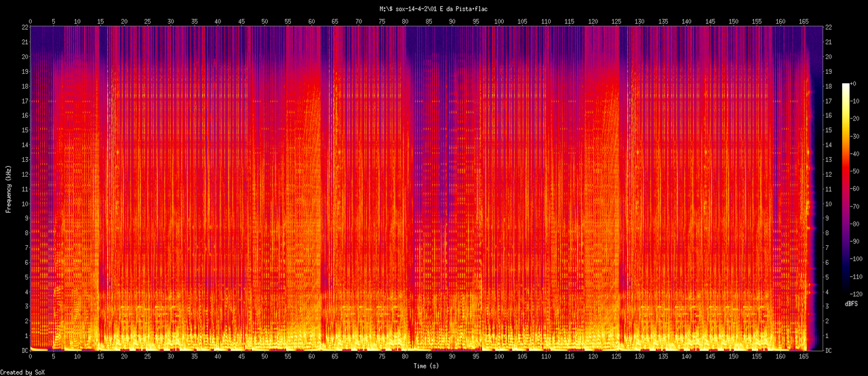Click the '15' tick on the top time axis
Image resolution: width=868 pixels, height=376 pixels.
[x=101, y=21]
